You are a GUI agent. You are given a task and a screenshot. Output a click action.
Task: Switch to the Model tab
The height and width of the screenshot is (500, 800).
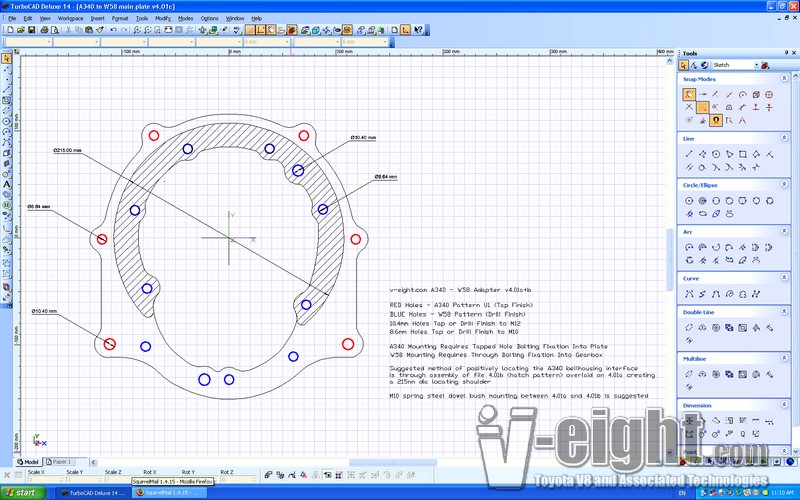(x=28, y=462)
